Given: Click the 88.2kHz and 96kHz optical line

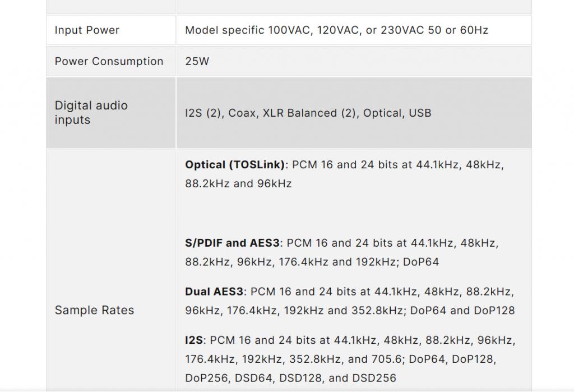Looking at the screenshot, I should [x=238, y=183].
